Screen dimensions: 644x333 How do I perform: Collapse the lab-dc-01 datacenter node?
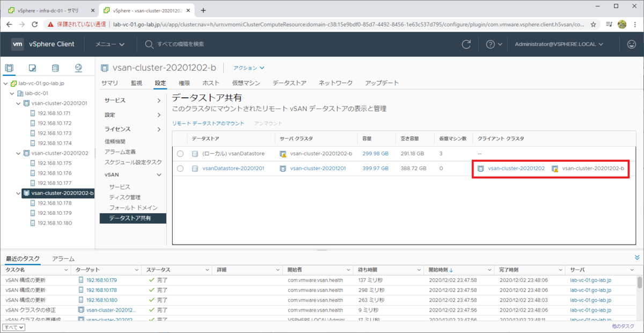(x=12, y=93)
